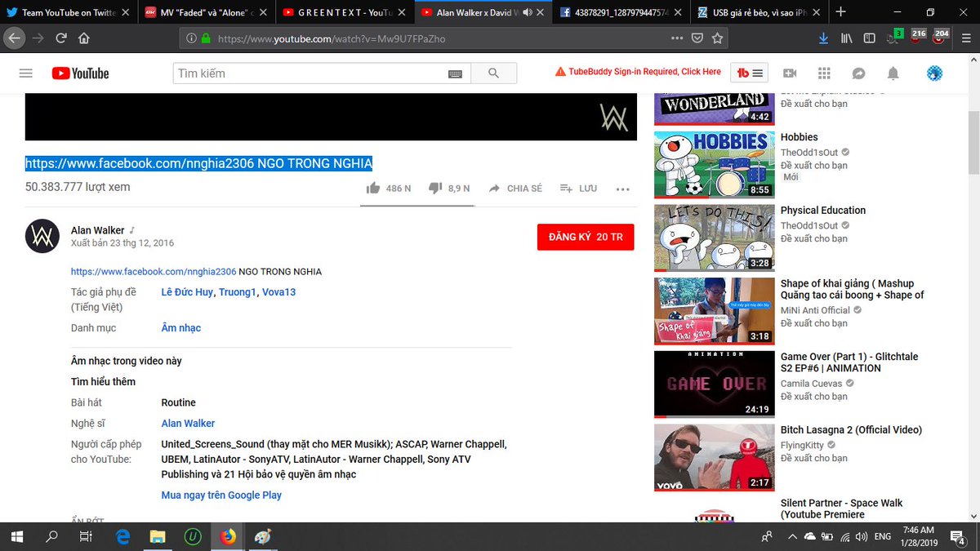The width and height of the screenshot is (980, 551).
Task: Open Bitch Lasagna 2 thumbnail
Action: coord(714,456)
